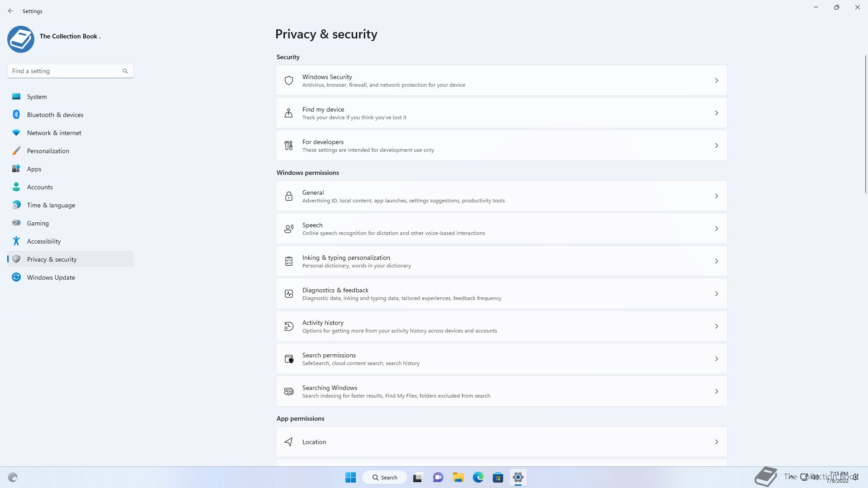
Task: Click the Windows Update sync icon
Action: (16, 277)
